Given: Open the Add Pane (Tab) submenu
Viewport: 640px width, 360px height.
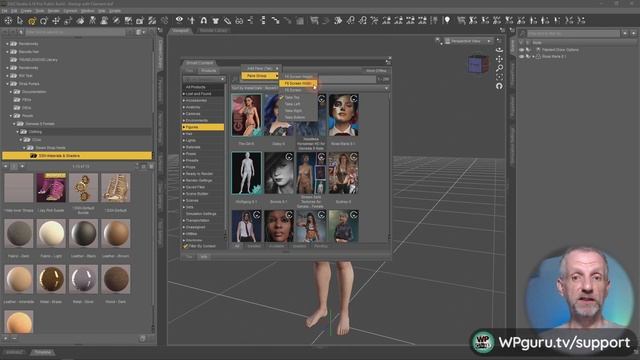Looking at the screenshot, I should click(x=260, y=69).
